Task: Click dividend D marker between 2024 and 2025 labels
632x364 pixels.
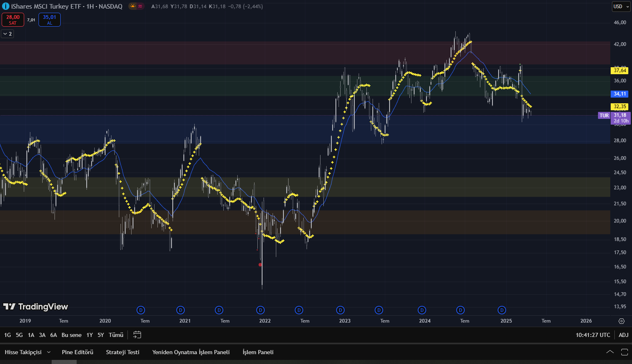Action: point(460,310)
